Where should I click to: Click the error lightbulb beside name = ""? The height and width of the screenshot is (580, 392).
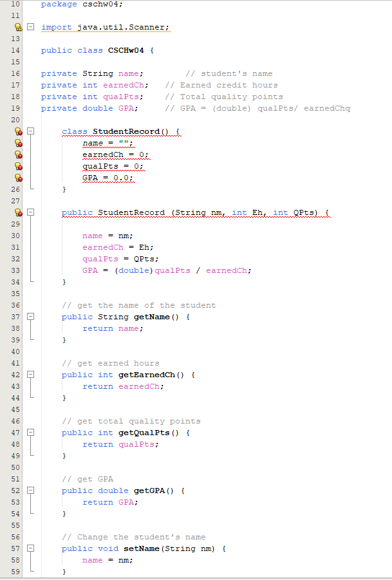18,143
